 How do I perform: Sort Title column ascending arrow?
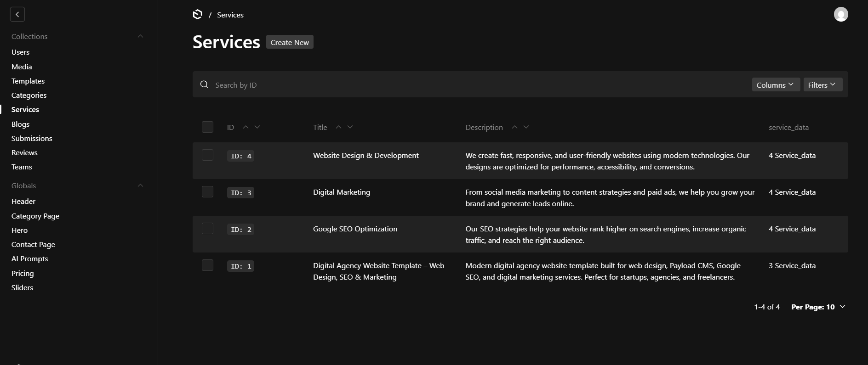click(x=338, y=127)
